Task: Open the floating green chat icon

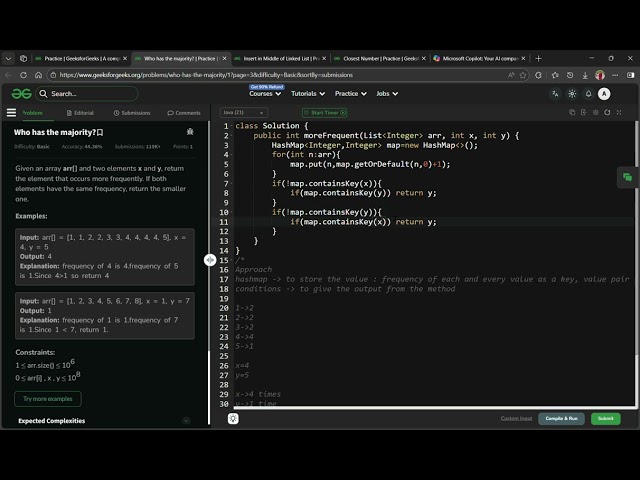Action: (627, 177)
